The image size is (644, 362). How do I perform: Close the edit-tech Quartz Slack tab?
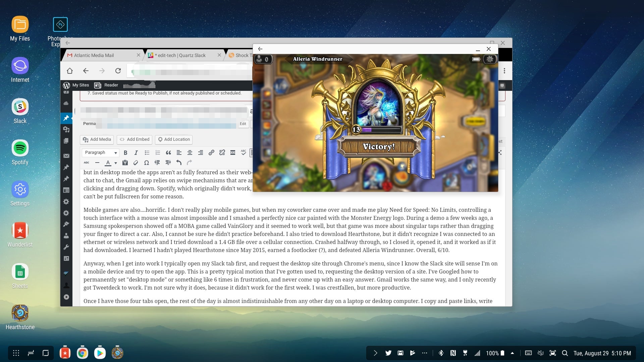click(219, 55)
